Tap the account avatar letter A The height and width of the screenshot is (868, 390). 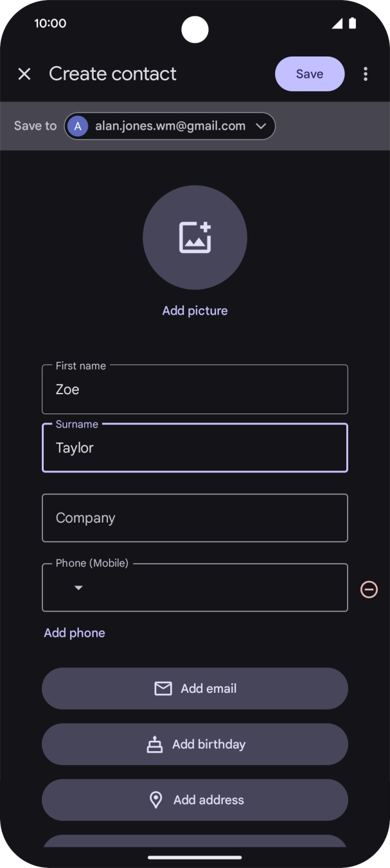78,126
